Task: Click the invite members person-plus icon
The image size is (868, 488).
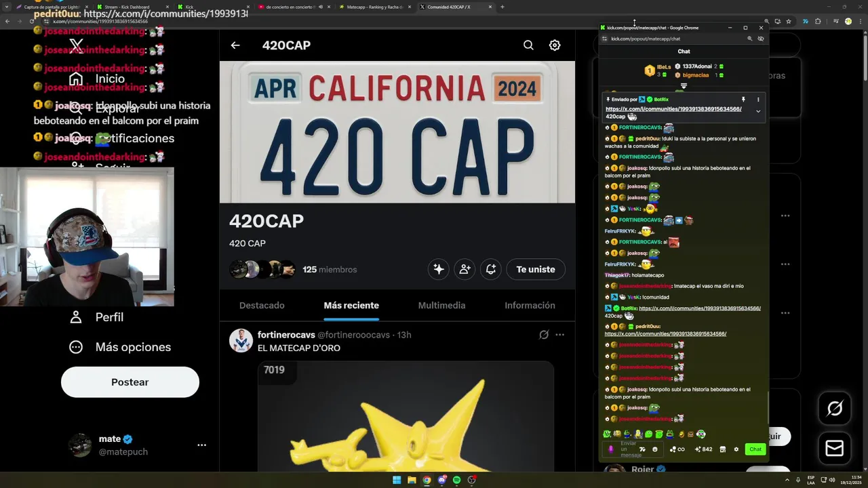Action: point(465,269)
